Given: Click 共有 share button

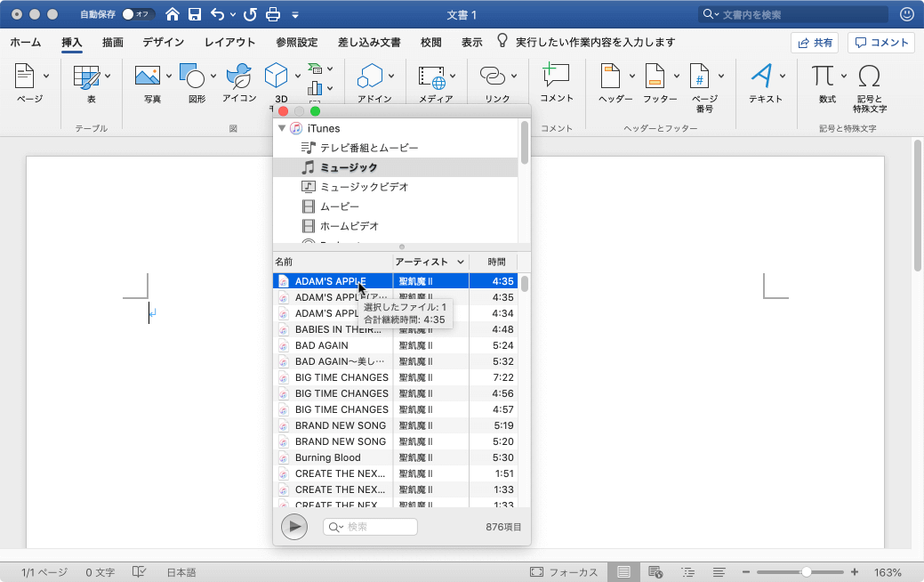Looking at the screenshot, I should click(815, 43).
